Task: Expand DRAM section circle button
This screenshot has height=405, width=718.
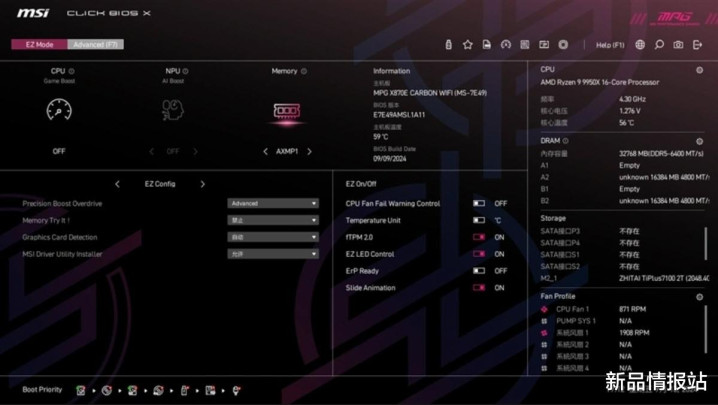Action: coord(699,141)
